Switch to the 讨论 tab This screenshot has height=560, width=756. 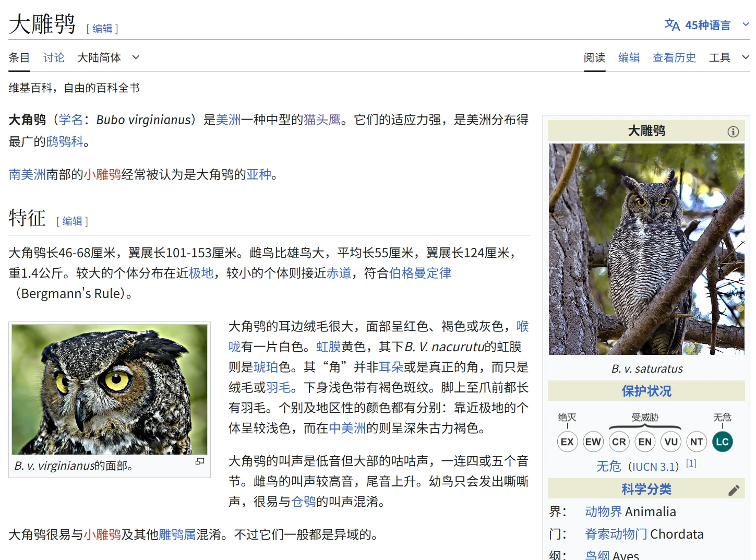point(54,57)
